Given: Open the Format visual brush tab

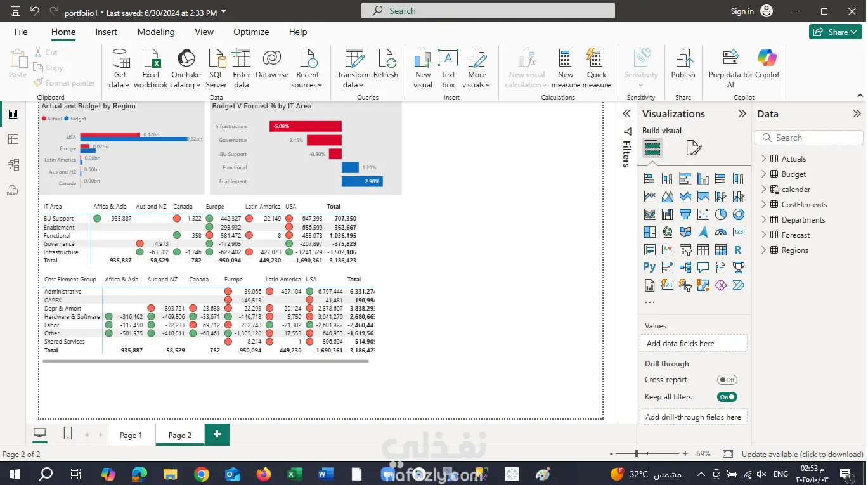Looking at the screenshot, I should (x=694, y=148).
